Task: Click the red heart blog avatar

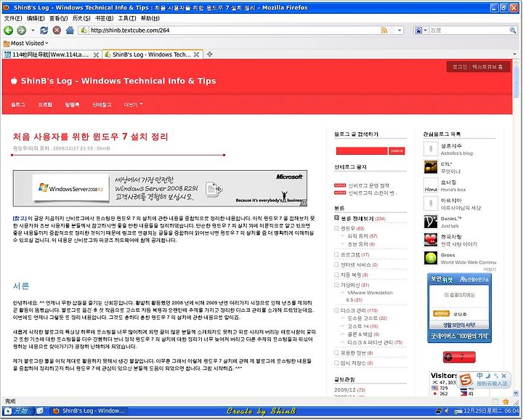Action: 431,240
